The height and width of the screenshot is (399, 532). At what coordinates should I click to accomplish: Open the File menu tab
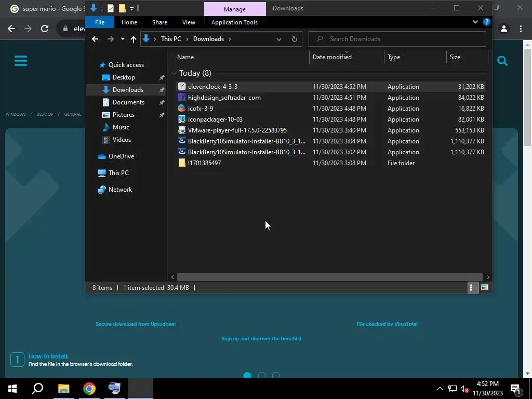point(100,22)
